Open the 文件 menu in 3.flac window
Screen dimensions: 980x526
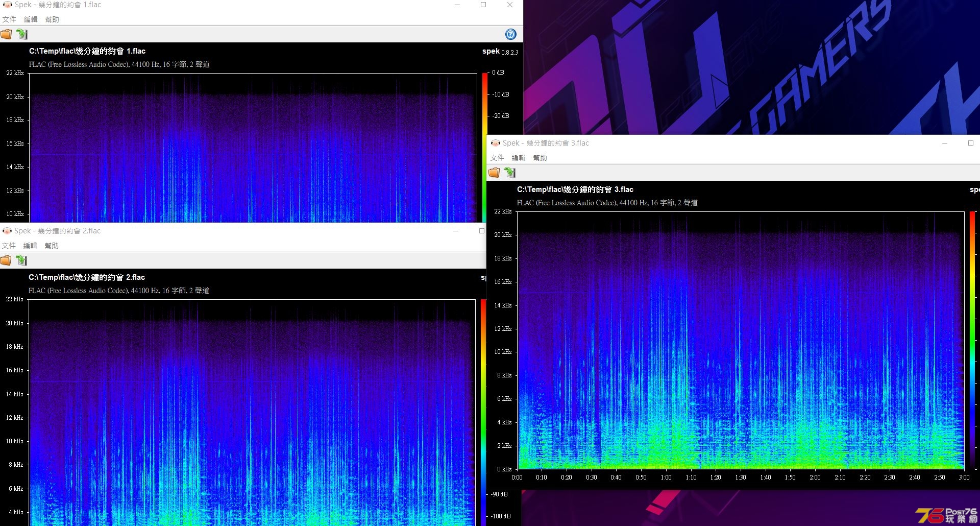[x=497, y=158]
